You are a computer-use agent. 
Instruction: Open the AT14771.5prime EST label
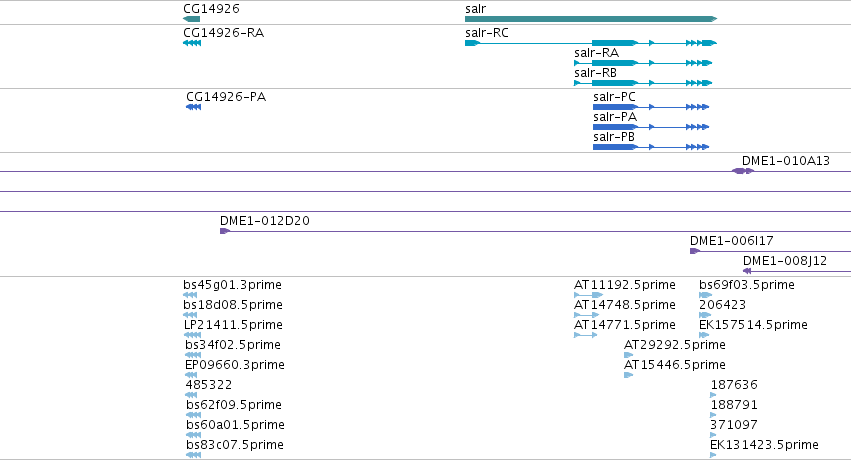click(x=625, y=325)
